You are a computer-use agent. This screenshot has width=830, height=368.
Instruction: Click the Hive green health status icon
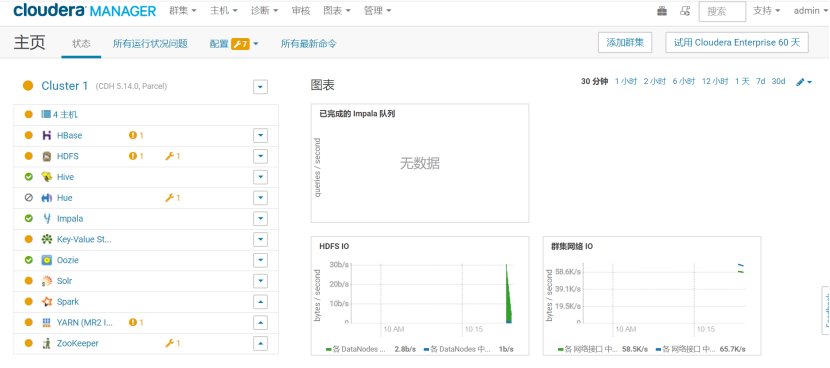click(x=29, y=177)
